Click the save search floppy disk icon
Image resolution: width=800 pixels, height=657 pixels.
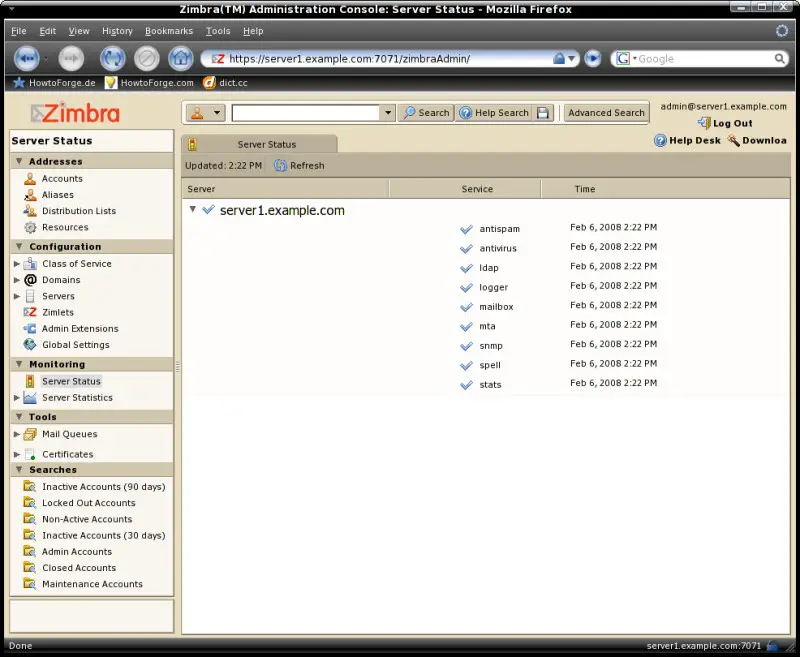pyautogui.click(x=543, y=113)
